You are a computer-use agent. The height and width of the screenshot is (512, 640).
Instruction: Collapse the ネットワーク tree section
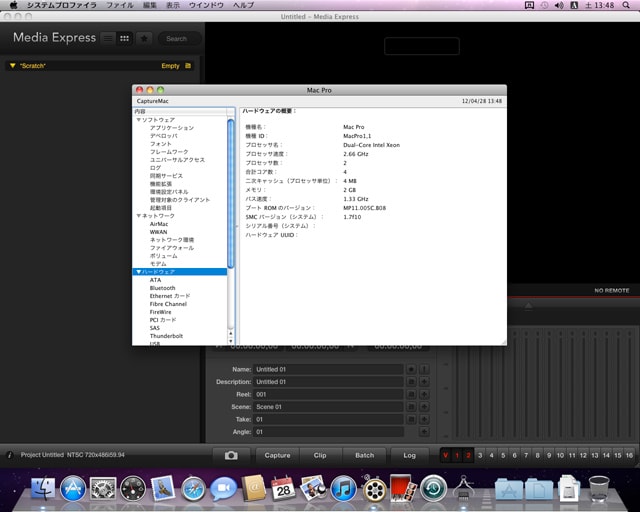[138, 216]
